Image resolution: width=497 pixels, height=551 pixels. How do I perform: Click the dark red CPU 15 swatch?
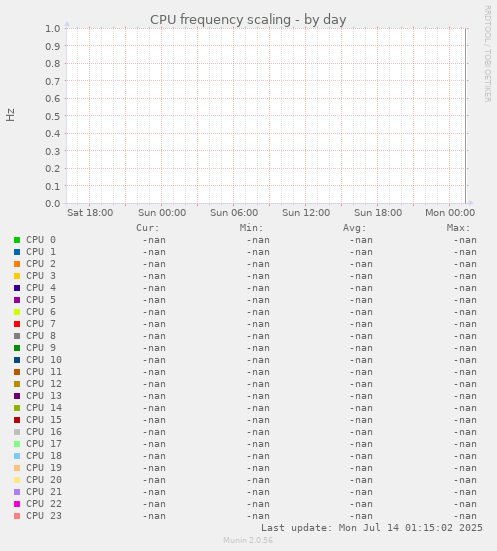click(x=17, y=420)
